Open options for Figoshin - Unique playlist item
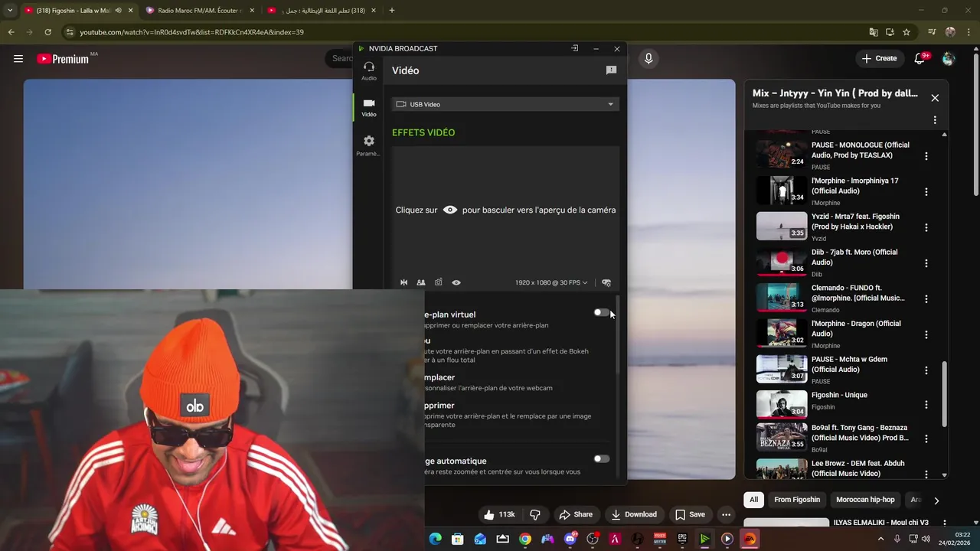Viewport: 980px width, 551px height. coord(926,405)
